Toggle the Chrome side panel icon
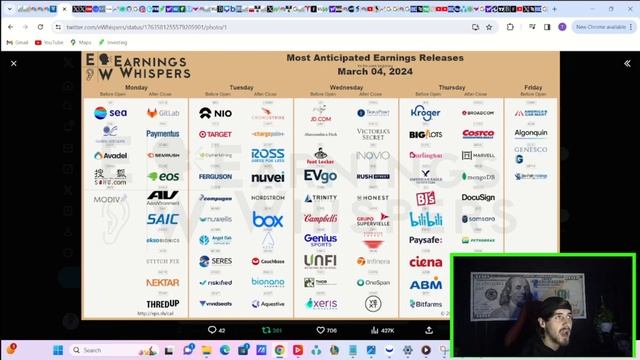Screen dimensions: 640x360 point(547,27)
